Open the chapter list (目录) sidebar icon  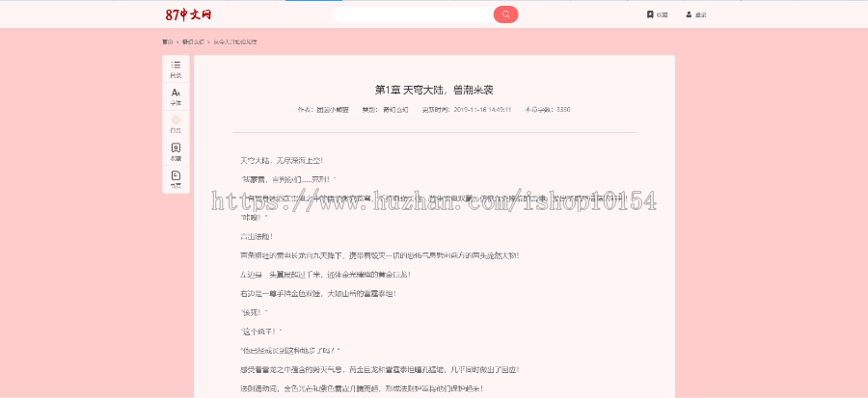click(x=176, y=68)
